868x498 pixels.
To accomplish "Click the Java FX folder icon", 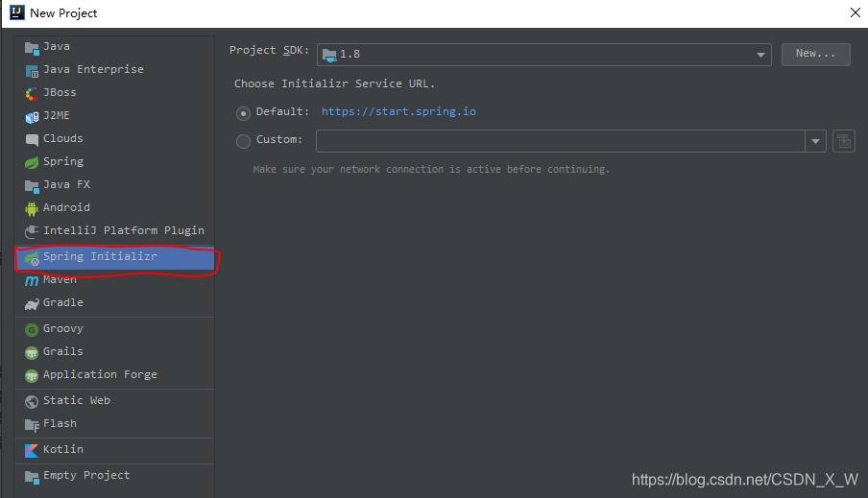I will 32,186.
